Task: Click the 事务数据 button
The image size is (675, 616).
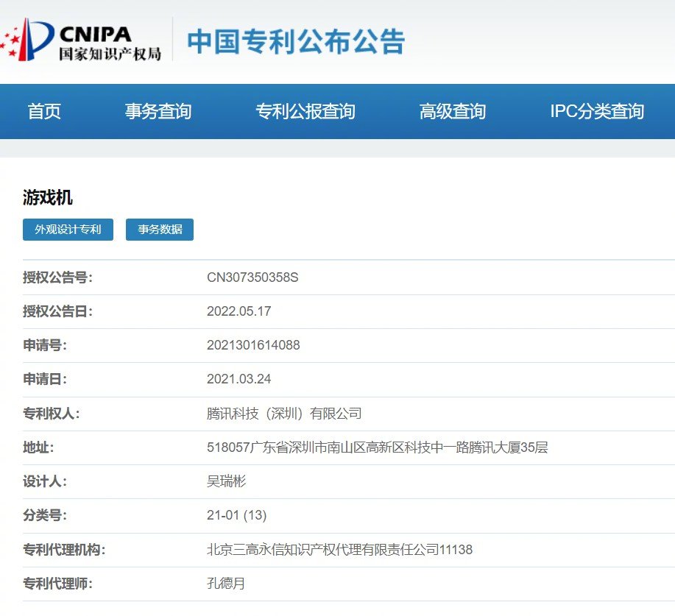Action: [x=159, y=230]
